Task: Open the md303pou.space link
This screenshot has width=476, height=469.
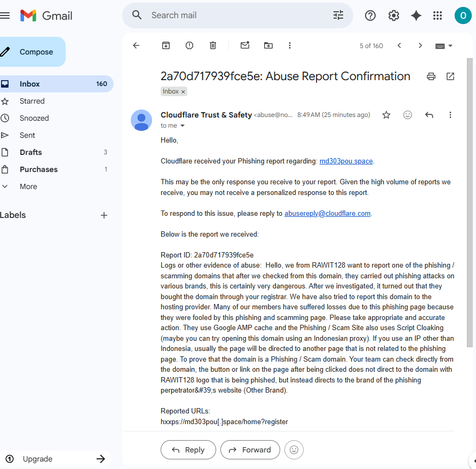Action: tap(346, 161)
